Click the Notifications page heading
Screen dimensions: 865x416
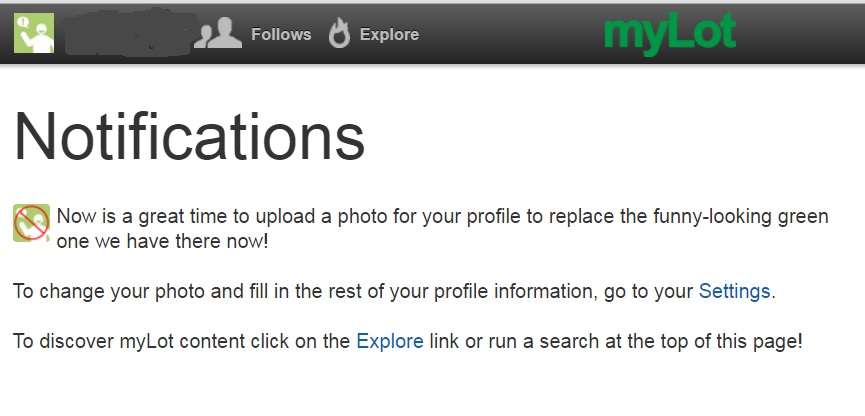click(189, 136)
